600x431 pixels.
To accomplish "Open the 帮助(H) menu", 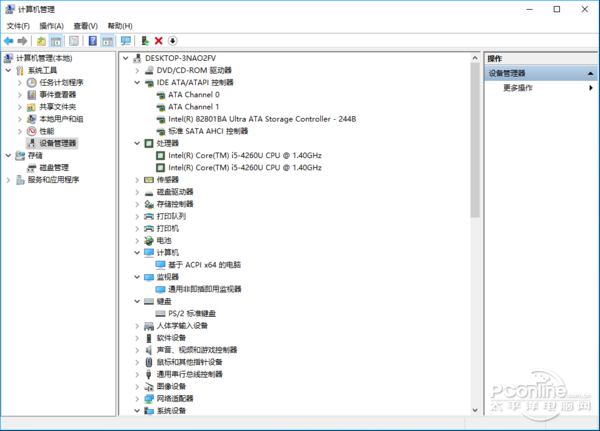I will click(x=120, y=26).
